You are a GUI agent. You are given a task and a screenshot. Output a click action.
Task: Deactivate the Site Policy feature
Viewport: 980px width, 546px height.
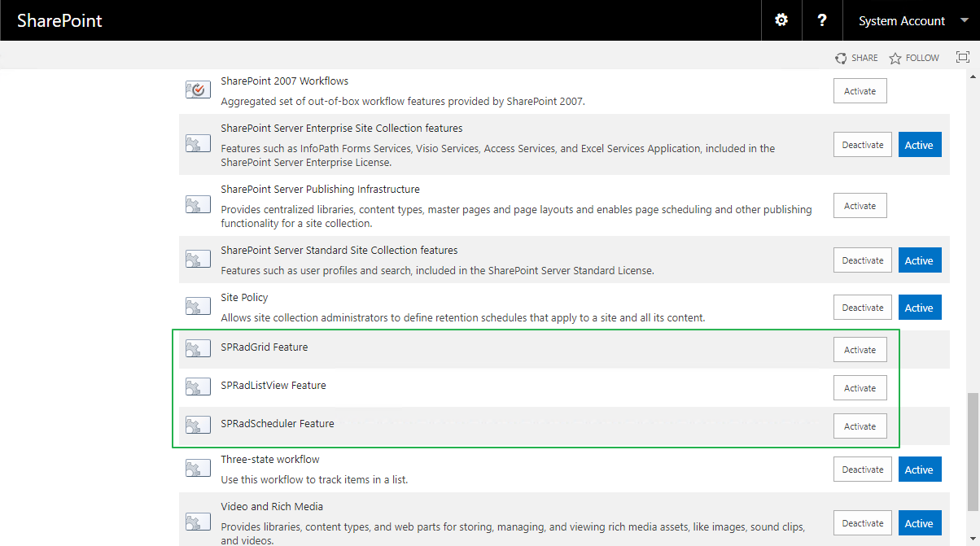click(863, 308)
